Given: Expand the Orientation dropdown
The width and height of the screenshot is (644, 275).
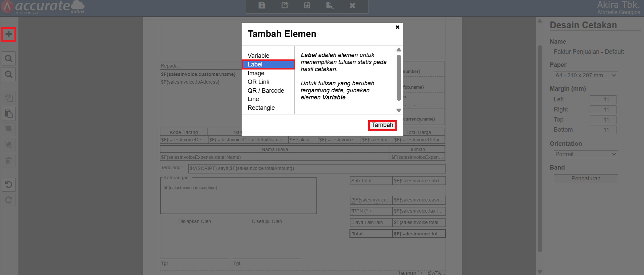Looking at the screenshot, I should click(x=586, y=154).
